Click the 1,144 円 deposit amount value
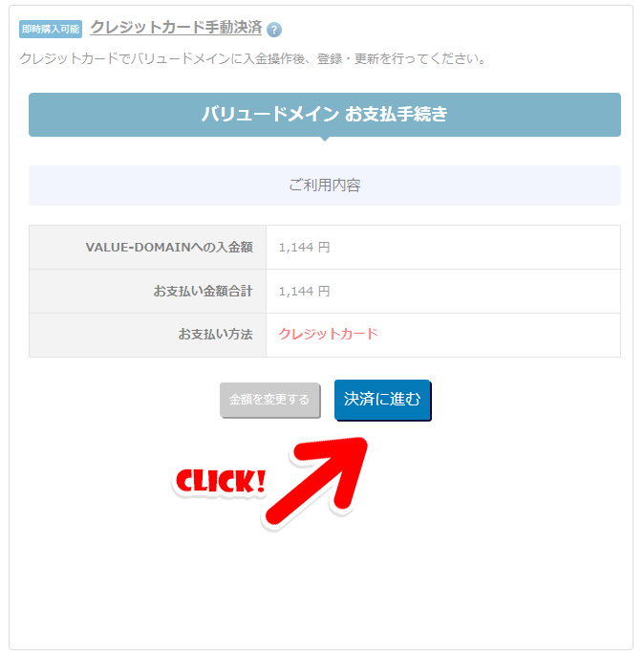 click(304, 248)
